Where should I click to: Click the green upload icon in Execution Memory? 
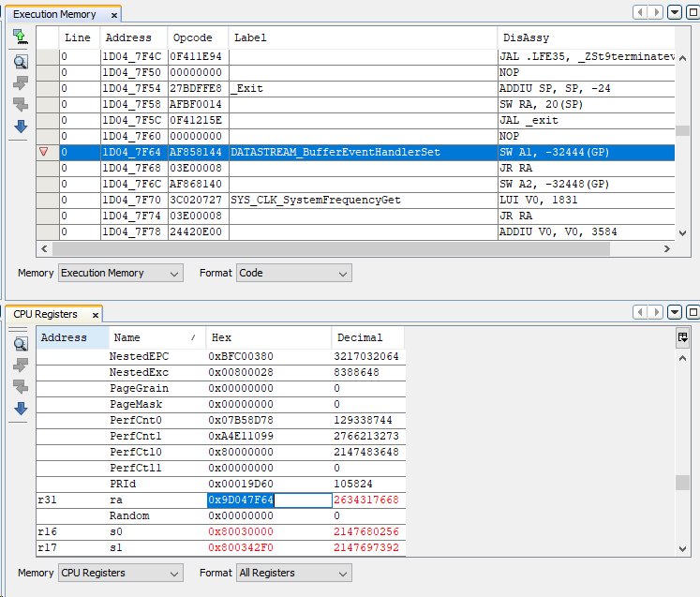tap(20, 36)
